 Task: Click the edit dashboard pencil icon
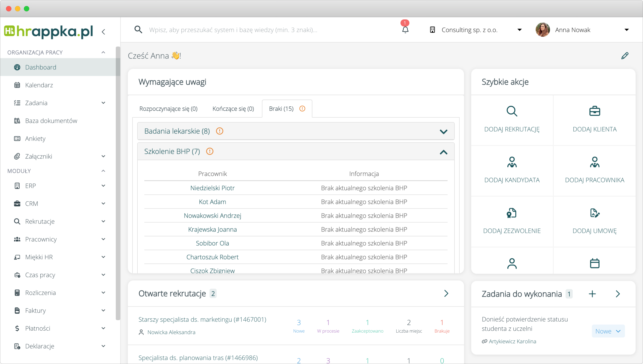pos(625,56)
